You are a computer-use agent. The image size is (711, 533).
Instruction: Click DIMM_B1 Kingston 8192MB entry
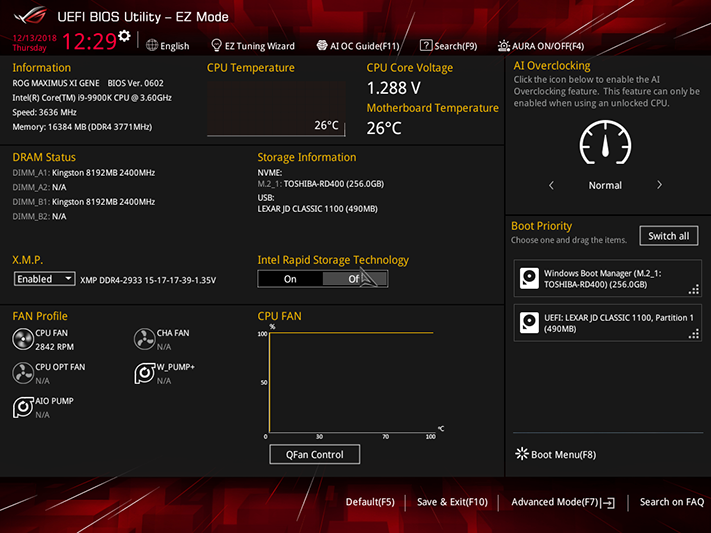(84, 202)
